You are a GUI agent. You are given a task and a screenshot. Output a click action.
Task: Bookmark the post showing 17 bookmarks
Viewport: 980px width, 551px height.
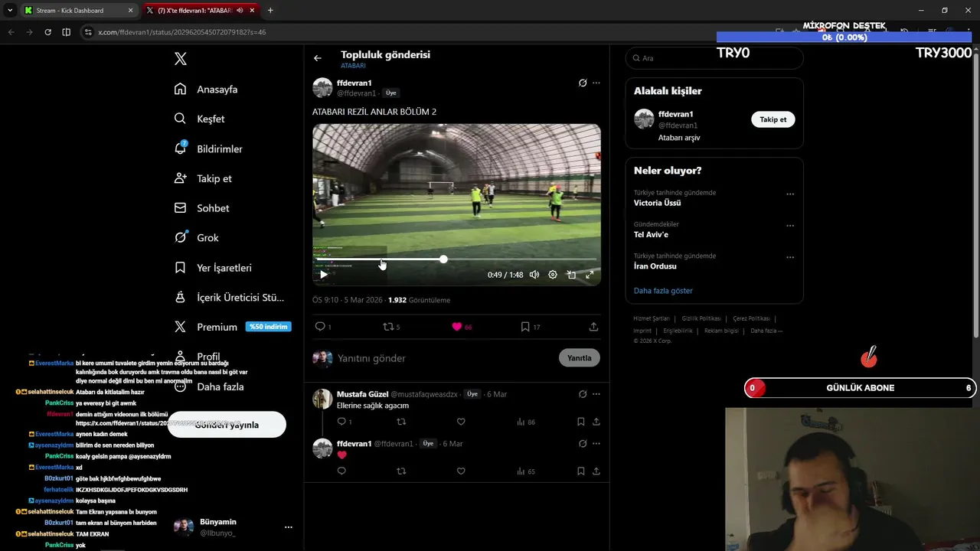(x=530, y=327)
